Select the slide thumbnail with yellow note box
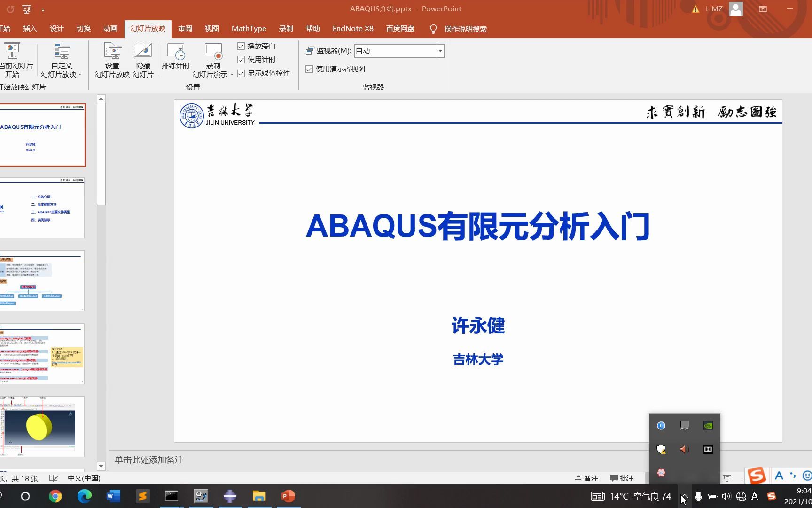812x508 pixels. pyautogui.click(x=42, y=354)
